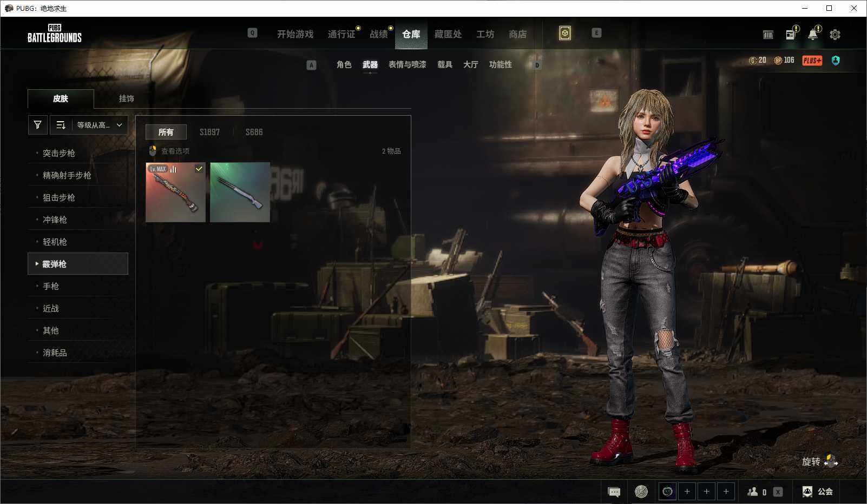Open the 藏匿处 tab

(x=448, y=34)
